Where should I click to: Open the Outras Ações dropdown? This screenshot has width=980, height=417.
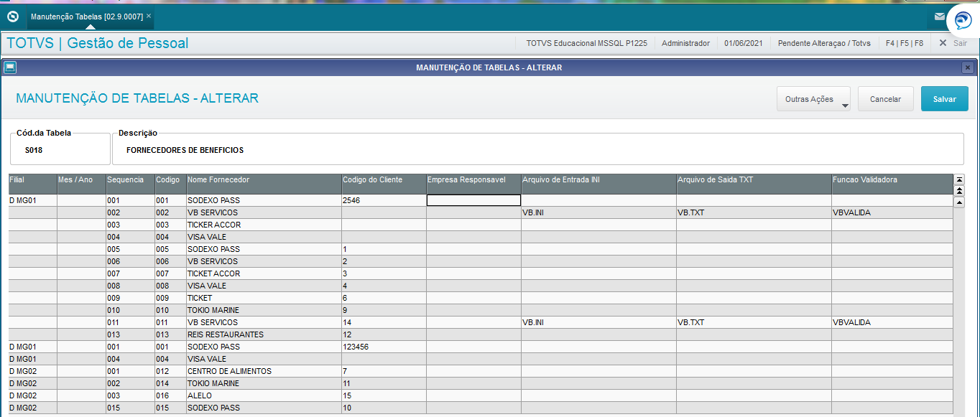coord(813,99)
